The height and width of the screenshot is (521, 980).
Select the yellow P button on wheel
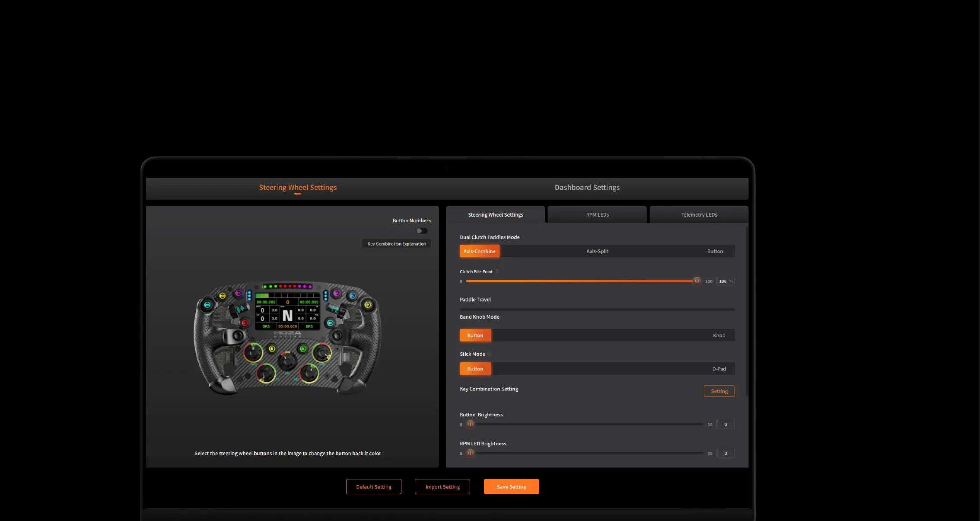[x=368, y=305]
